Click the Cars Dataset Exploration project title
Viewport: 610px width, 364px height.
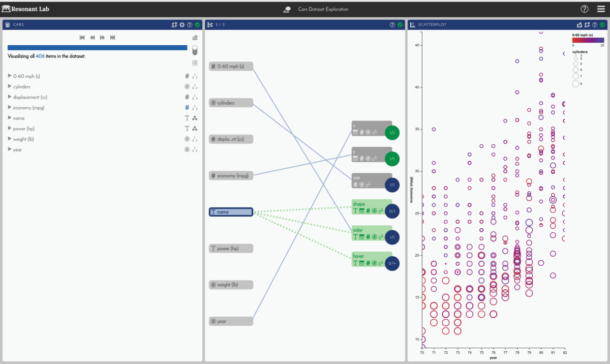point(323,9)
